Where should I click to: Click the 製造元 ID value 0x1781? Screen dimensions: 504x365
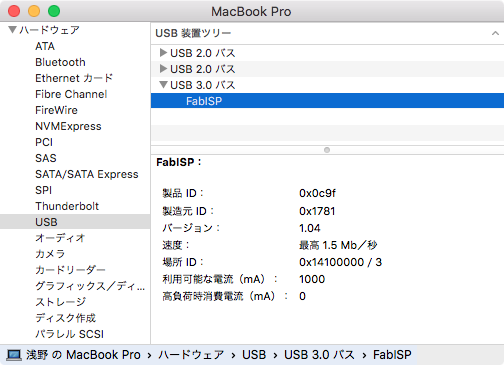317,211
